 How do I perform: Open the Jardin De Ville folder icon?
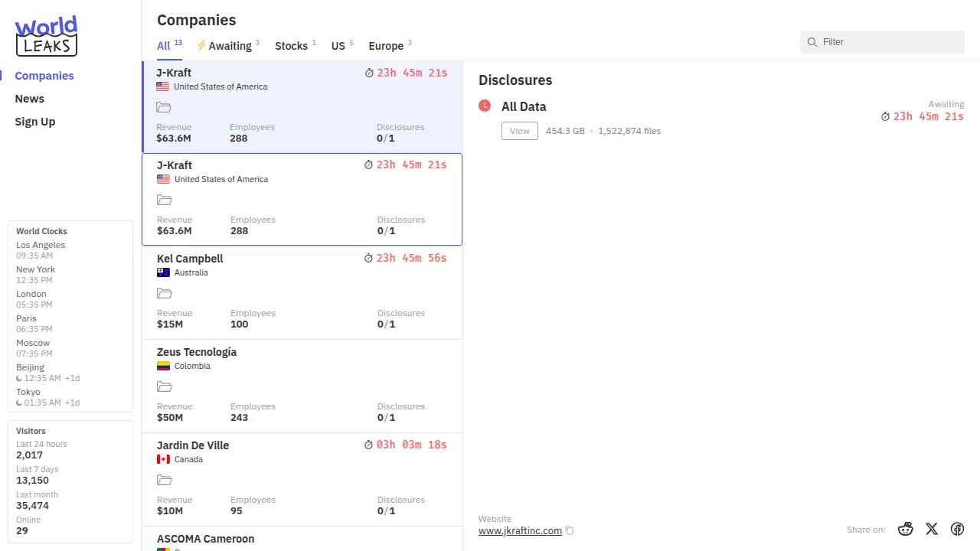[164, 480]
